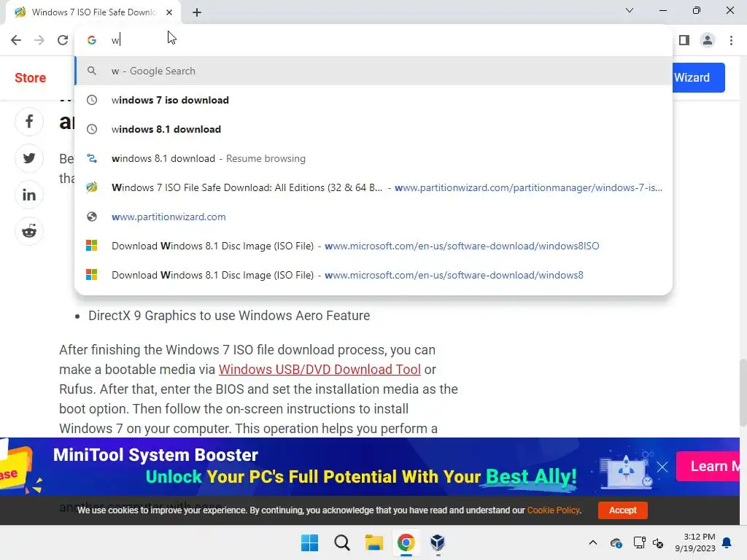
Task: Select the 'w - Google Search' suggestion
Action: click(x=373, y=71)
